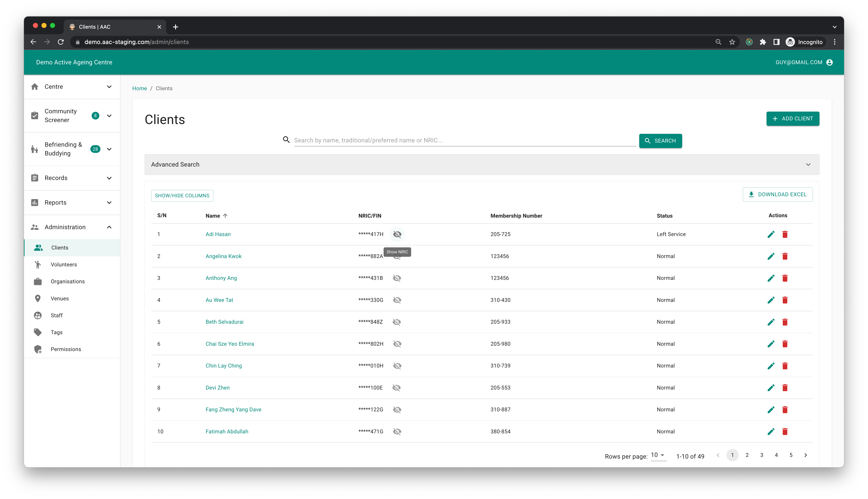Open Permissions in sidebar

pos(72,350)
